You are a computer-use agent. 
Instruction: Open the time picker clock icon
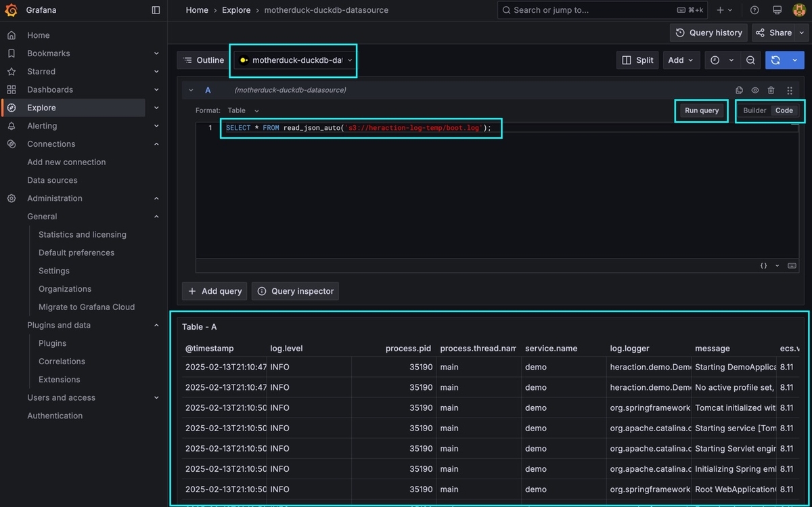click(715, 60)
